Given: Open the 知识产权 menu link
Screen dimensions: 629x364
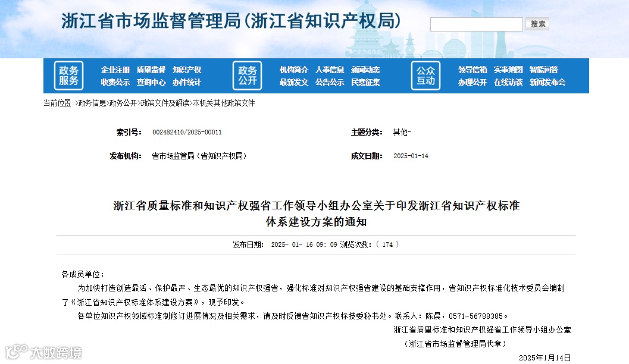Looking at the screenshot, I should point(186,70).
